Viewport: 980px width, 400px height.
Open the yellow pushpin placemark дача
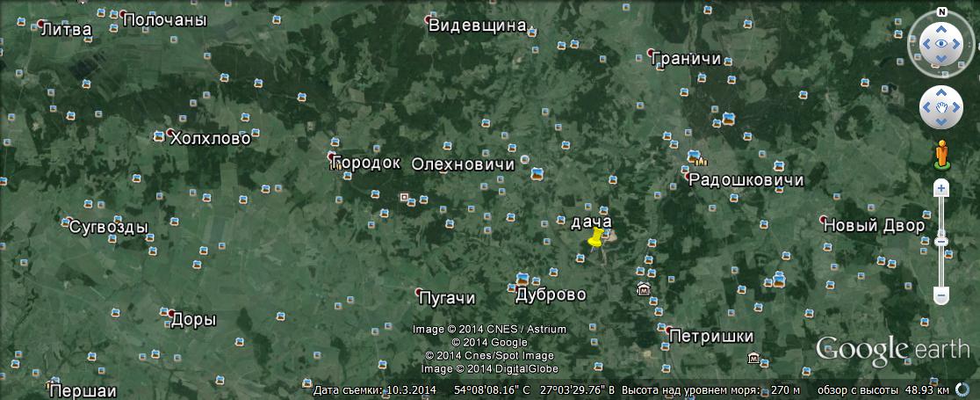point(596,240)
